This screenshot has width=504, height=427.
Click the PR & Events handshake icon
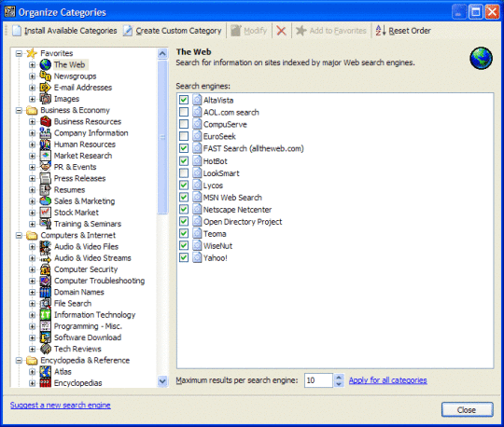pyautogui.click(x=46, y=167)
